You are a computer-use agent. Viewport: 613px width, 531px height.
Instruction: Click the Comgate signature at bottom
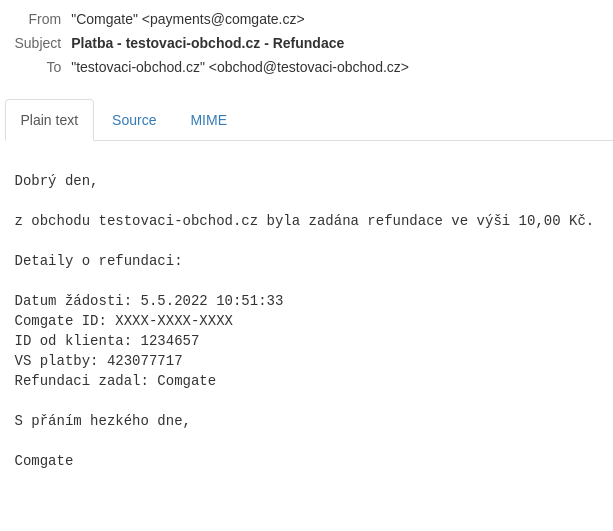point(44,461)
